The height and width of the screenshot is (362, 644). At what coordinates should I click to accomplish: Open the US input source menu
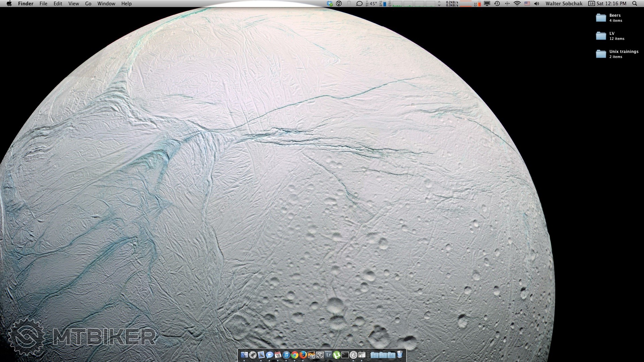point(527,4)
